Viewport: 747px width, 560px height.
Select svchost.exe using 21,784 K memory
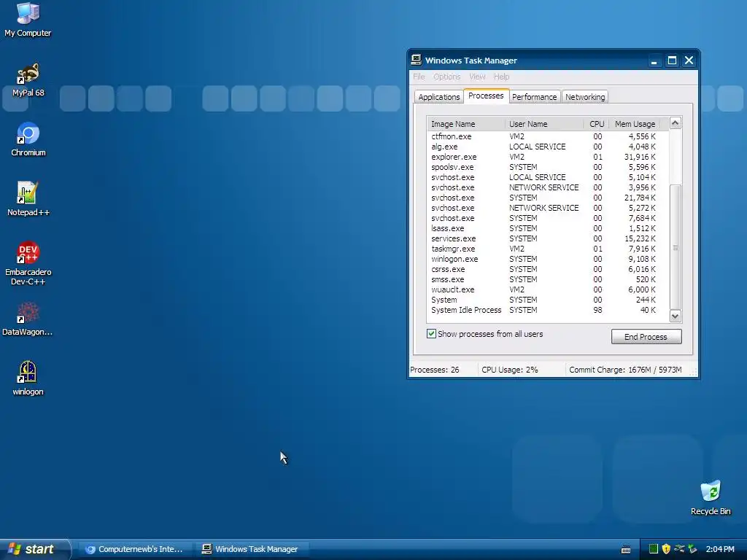click(548, 198)
